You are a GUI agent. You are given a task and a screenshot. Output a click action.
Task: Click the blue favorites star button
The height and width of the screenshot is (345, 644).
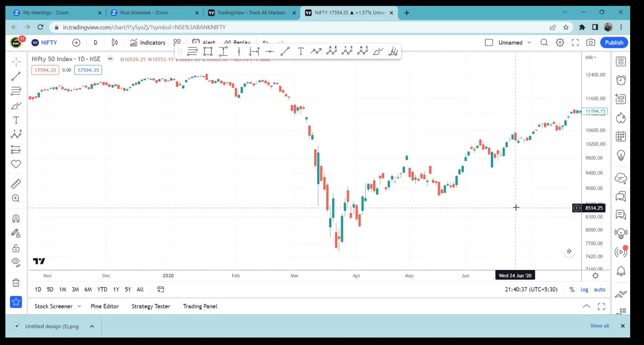tap(16, 302)
